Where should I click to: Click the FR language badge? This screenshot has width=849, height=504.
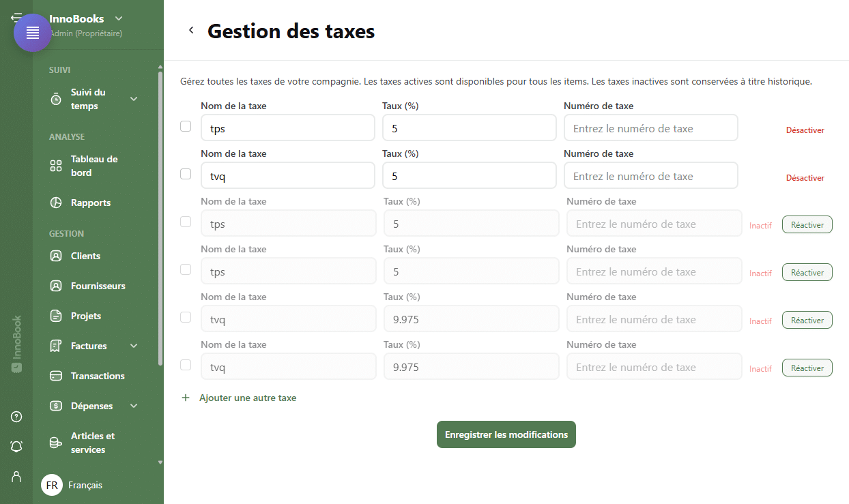[52, 485]
